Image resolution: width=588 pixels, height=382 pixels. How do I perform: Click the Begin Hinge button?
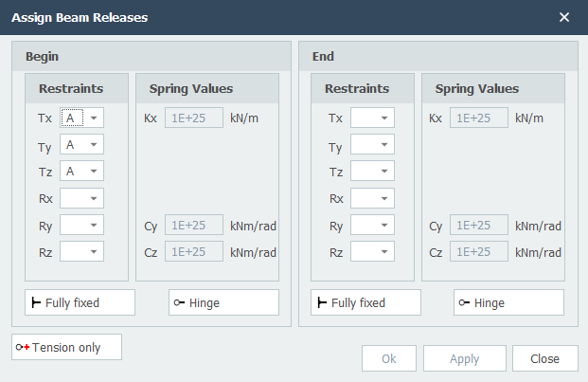(x=223, y=302)
